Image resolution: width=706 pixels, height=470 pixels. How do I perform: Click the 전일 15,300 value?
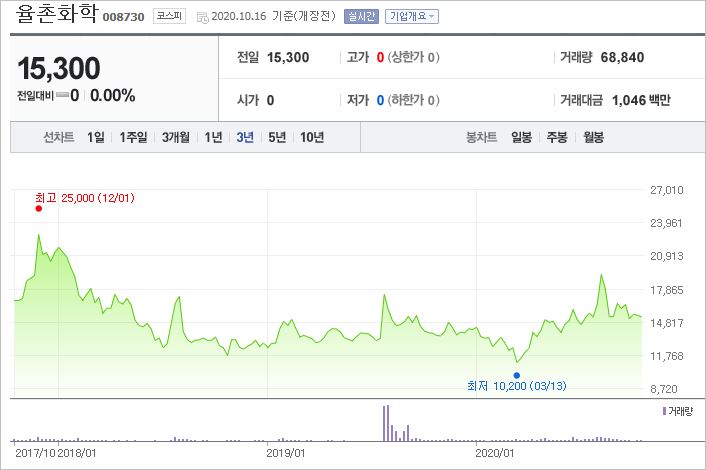[288, 57]
